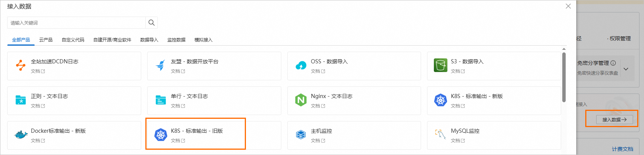Select the 正则 文本日志 folder icon
The height and width of the screenshot is (155, 644).
coord(20,100)
